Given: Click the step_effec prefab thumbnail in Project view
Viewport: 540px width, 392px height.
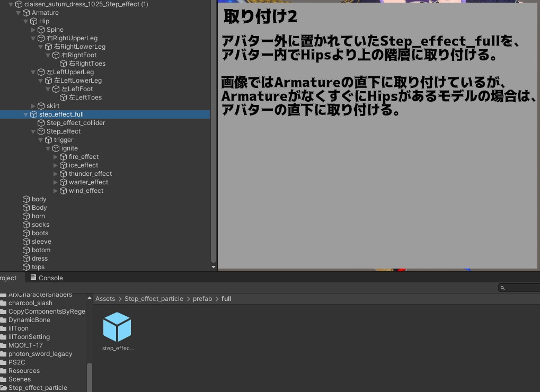Looking at the screenshot, I should tap(117, 327).
